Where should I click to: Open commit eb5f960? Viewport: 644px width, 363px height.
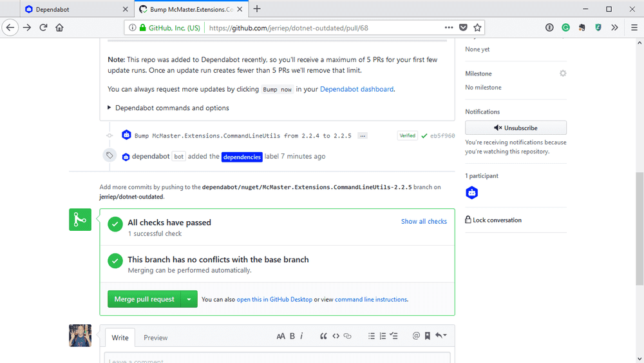(x=442, y=135)
